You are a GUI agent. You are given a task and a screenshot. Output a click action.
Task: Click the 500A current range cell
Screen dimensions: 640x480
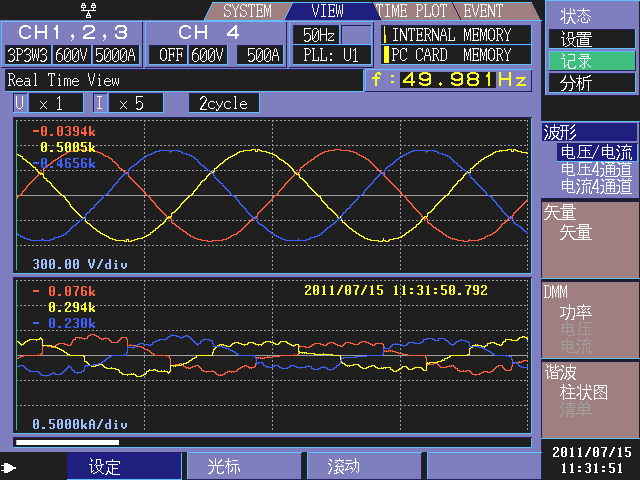point(262,55)
